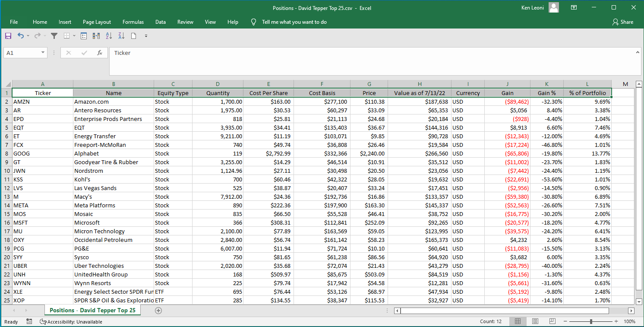Select cell containing Alphabet
This screenshot has height=327, width=644.
114,153
